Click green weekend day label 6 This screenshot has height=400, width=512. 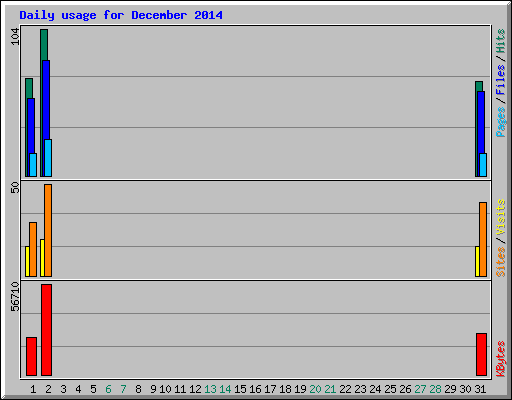pos(108,389)
